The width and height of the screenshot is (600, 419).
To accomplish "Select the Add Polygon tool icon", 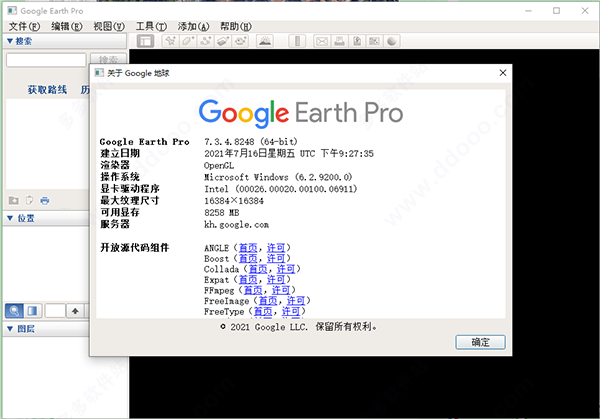I will coord(188,41).
